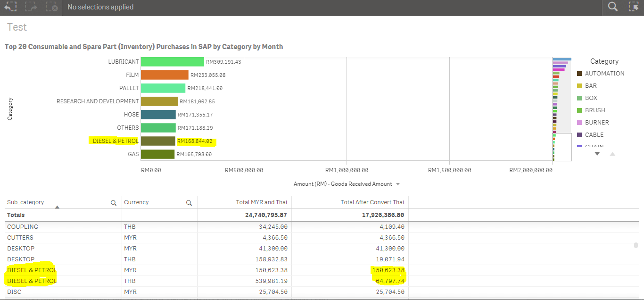Search within the Sub_category column
The height and width of the screenshot is (300, 644).
(x=114, y=203)
